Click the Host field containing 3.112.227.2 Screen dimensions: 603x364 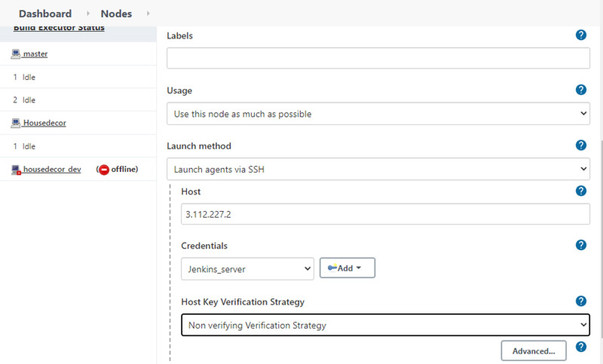[x=385, y=214]
